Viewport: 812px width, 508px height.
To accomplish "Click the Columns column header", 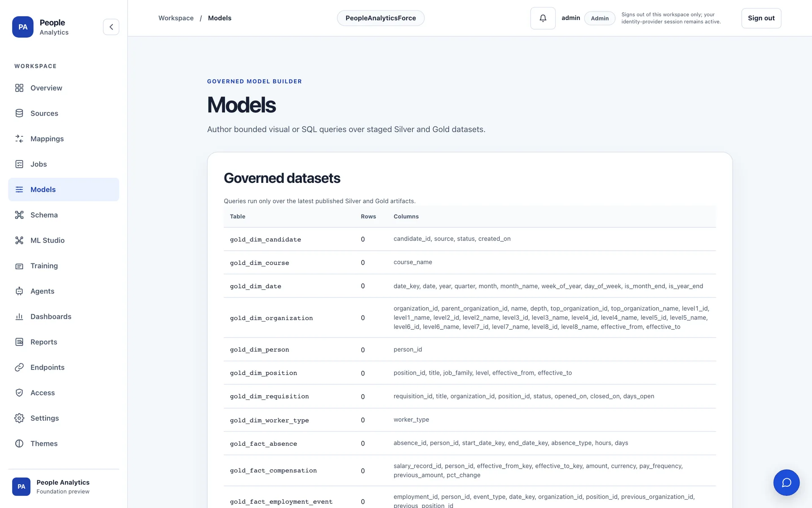I will tap(406, 216).
